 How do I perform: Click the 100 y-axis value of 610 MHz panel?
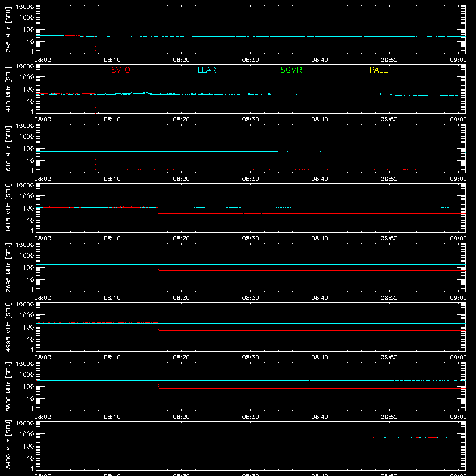[29, 149]
